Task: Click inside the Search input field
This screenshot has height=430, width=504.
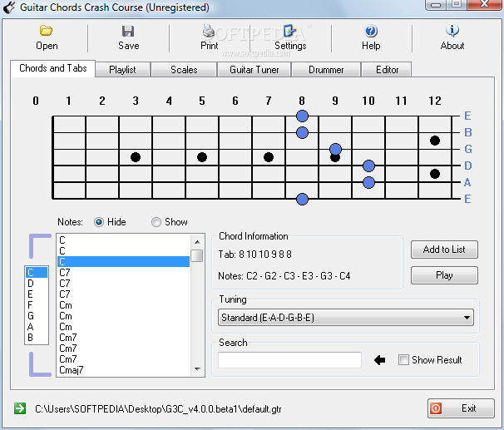Action: [289, 360]
